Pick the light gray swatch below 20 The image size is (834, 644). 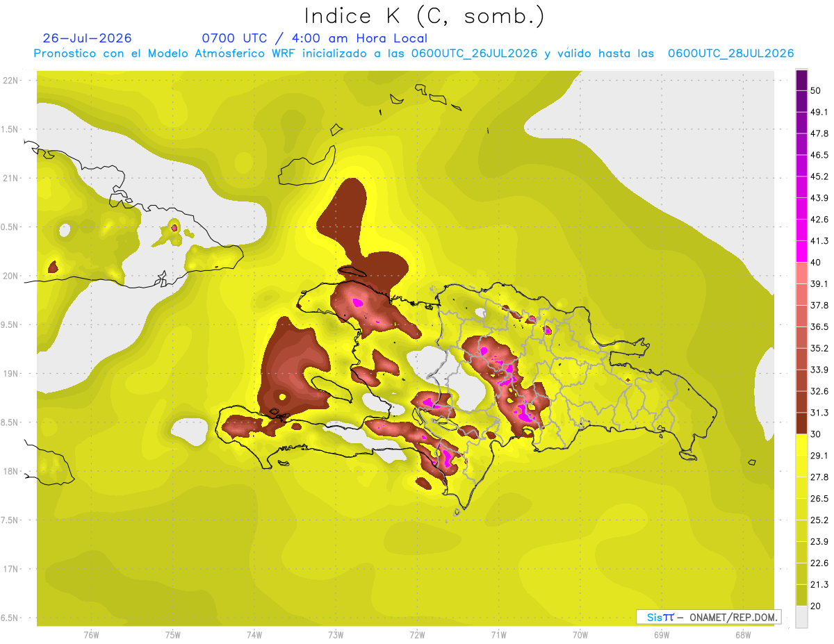point(802,616)
